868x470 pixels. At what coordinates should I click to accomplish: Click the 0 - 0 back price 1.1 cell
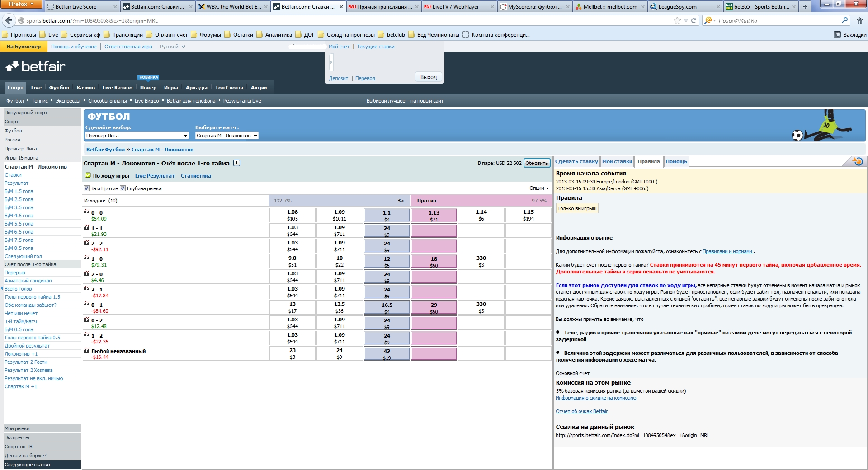(387, 215)
